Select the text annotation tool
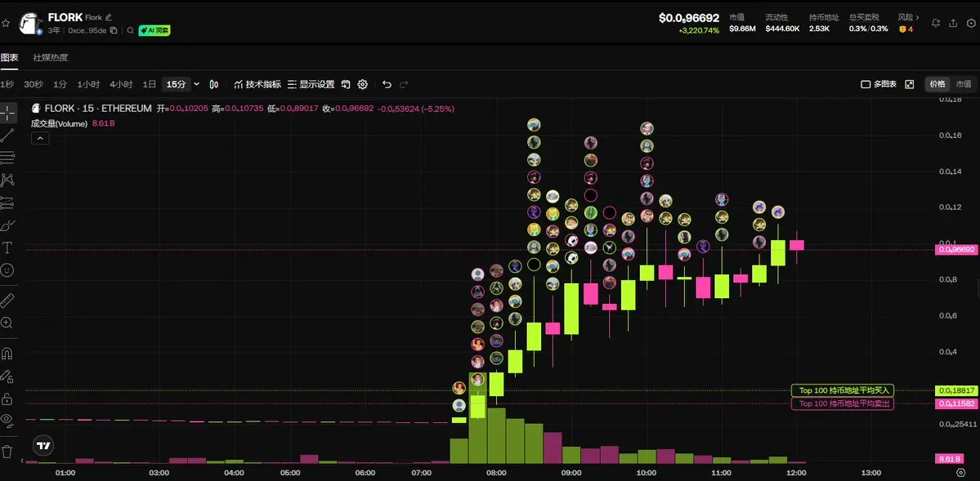The height and width of the screenshot is (481, 980). pos(7,248)
